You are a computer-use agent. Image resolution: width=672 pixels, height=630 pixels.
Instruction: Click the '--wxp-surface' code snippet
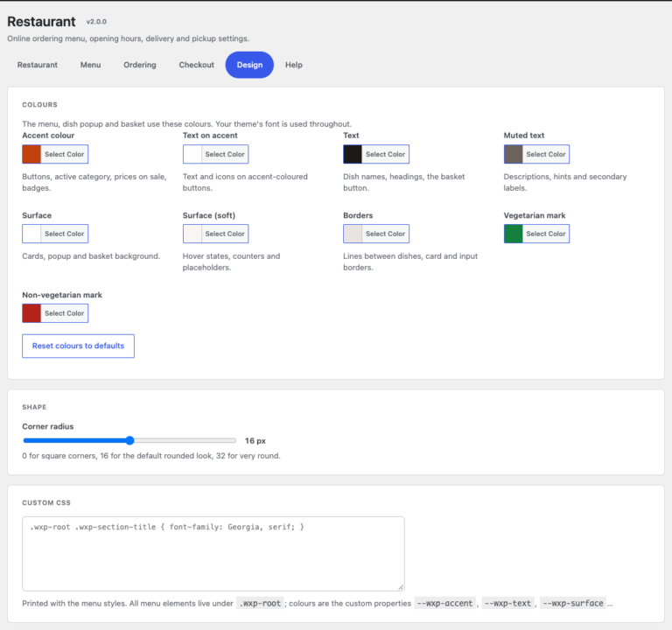(x=573, y=604)
